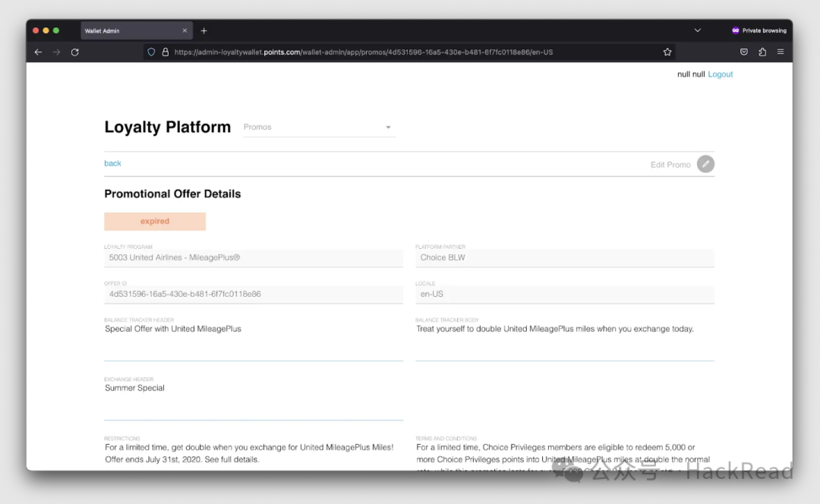Click the Loyalty Platform heading

pyautogui.click(x=167, y=127)
